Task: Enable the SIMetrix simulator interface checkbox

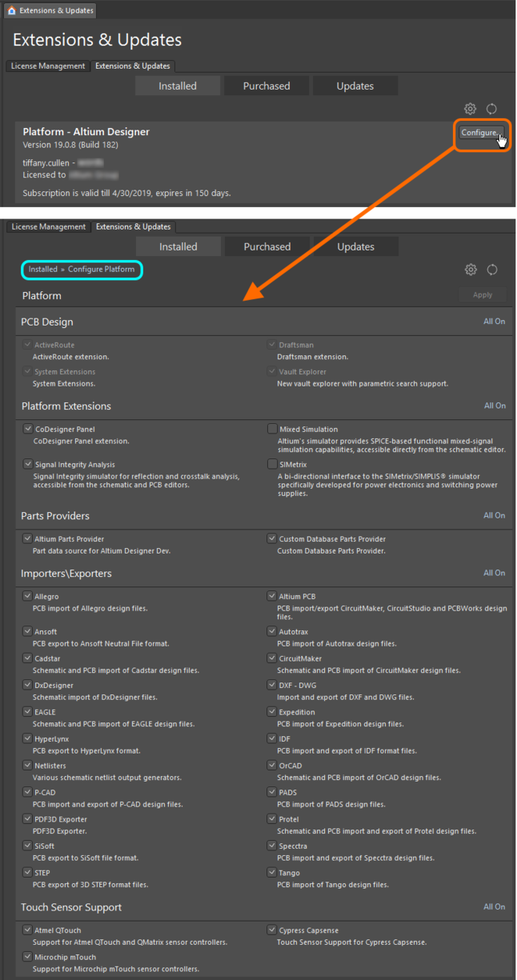Action: 271,464
